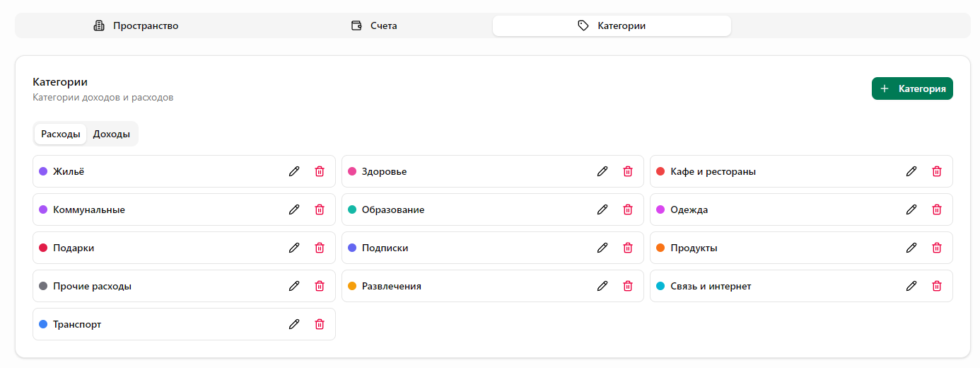Image resolution: width=980 pixels, height=368 pixels.
Task: Delete the Связь и интернет category
Action: pyautogui.click(x=937, y=286)
